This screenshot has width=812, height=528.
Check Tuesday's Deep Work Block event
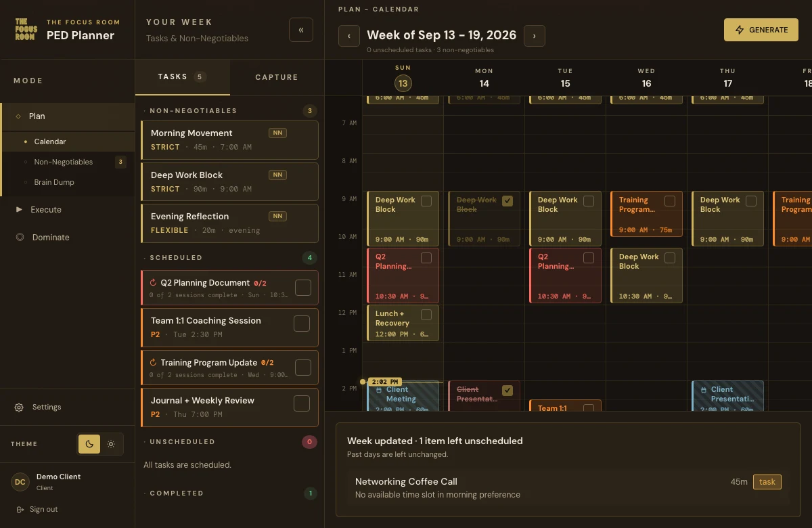pos(589,201)
